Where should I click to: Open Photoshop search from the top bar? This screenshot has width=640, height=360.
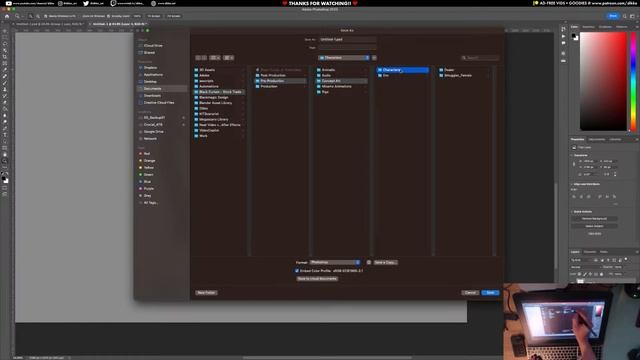pos(624,16)
